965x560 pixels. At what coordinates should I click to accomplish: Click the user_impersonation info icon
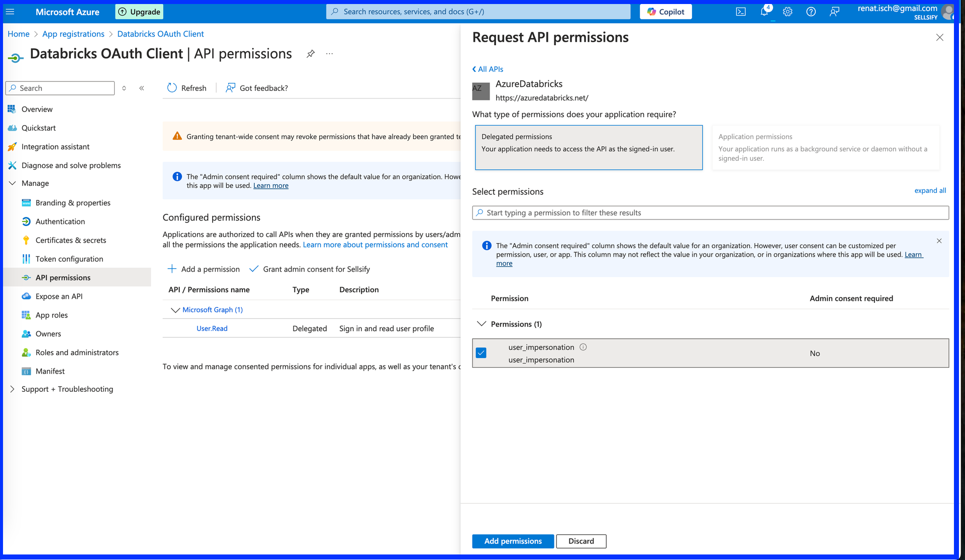[583, 347]
